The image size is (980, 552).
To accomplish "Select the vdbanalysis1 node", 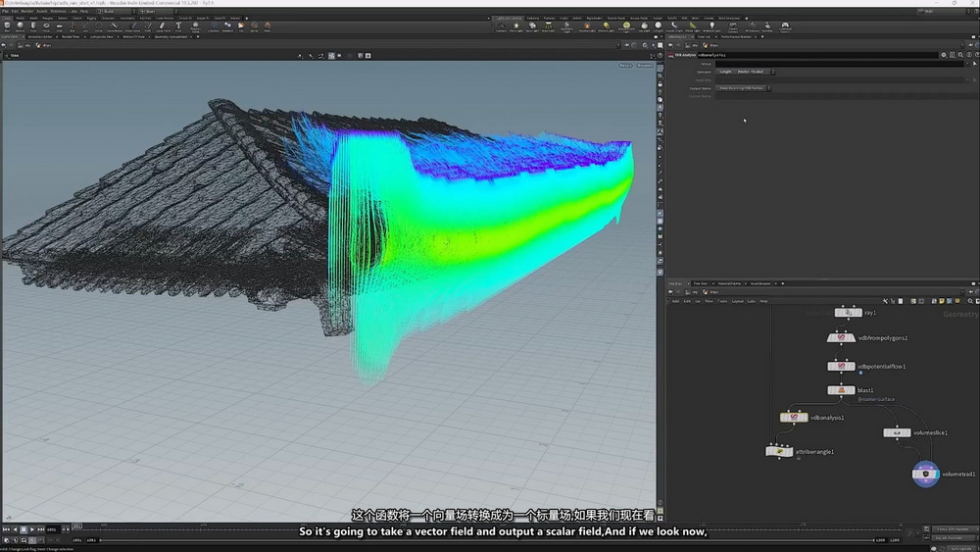I will 794,417.
